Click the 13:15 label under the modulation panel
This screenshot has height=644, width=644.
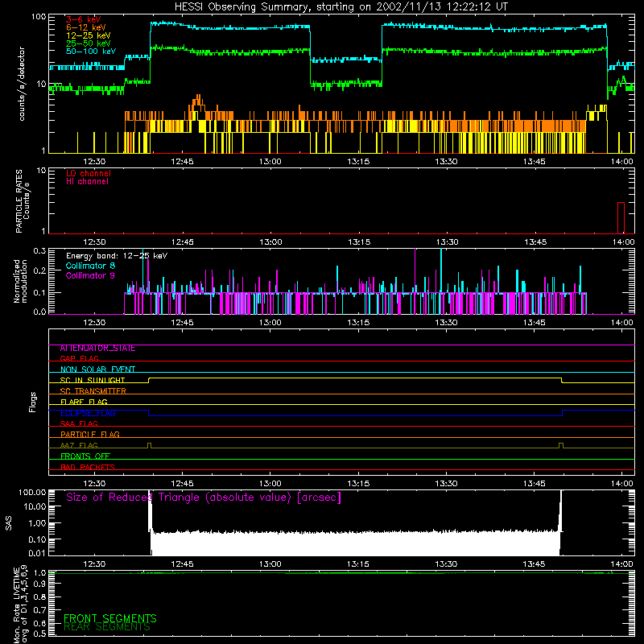tap(358, 323)
